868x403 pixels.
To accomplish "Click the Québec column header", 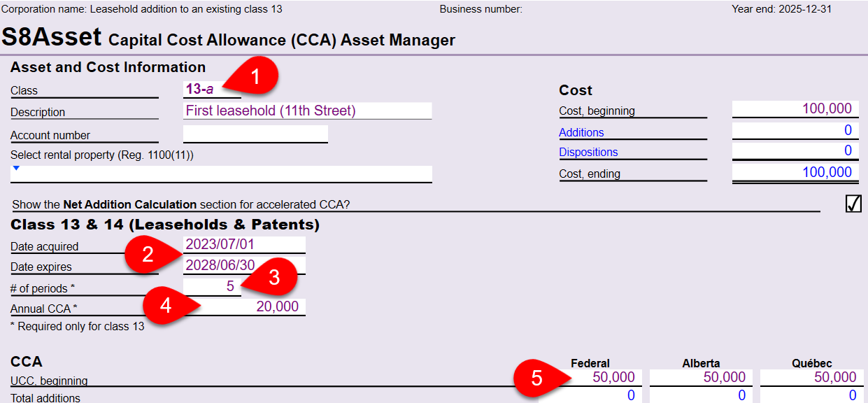I will click(x=812, y=363).
